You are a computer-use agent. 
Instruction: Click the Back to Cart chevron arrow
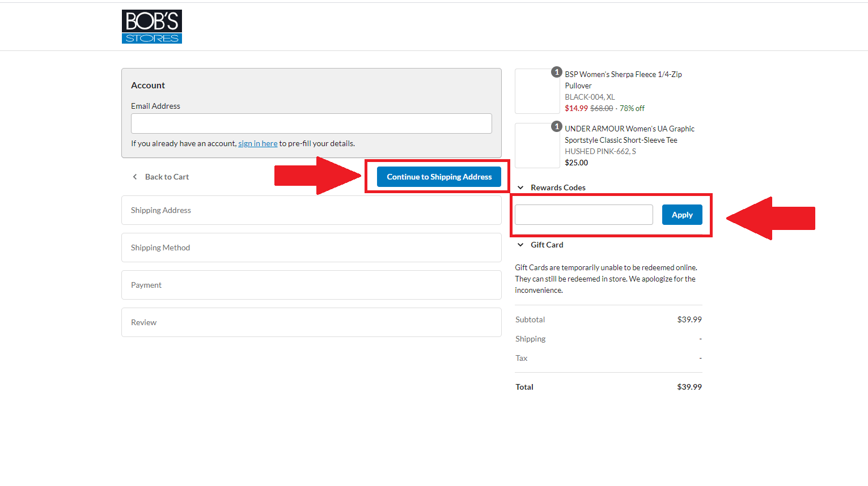coord(135,177)
